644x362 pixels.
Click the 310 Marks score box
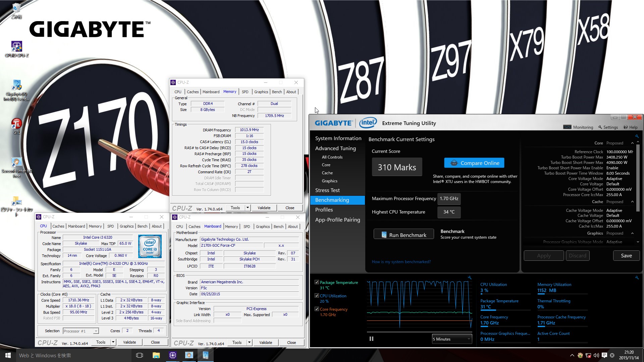pos(397,167)
